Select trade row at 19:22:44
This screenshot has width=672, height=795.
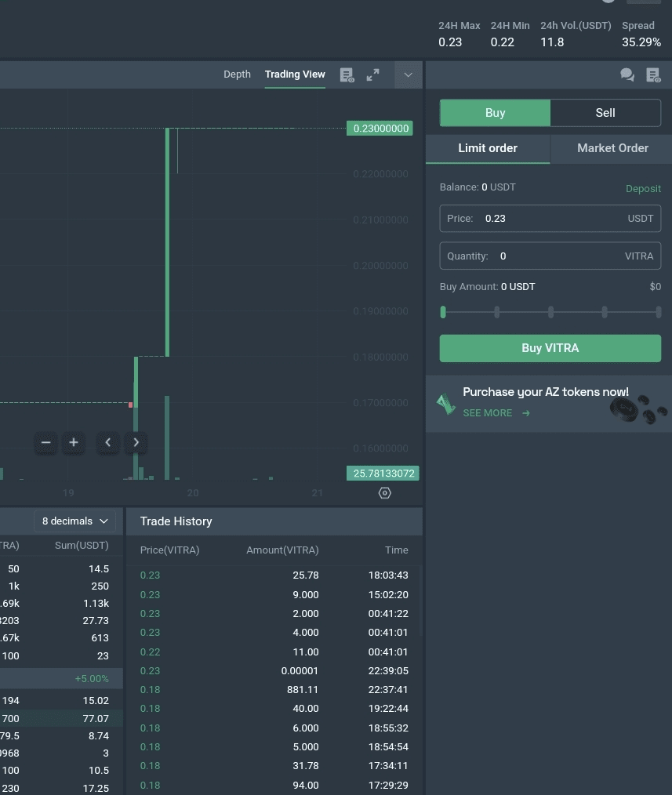tap(274, 709)
